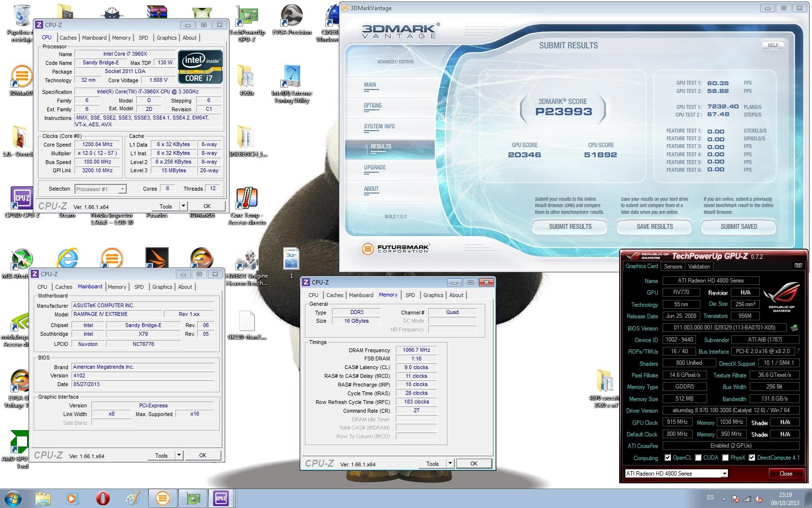Open the Validation tab in GPU-Z
The height and width of the screenshot is (508, 812).
(699, 267)
